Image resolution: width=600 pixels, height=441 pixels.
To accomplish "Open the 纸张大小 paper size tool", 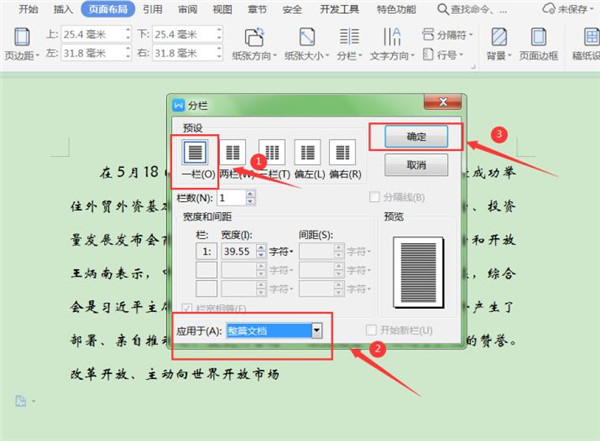I will point(307,43).
